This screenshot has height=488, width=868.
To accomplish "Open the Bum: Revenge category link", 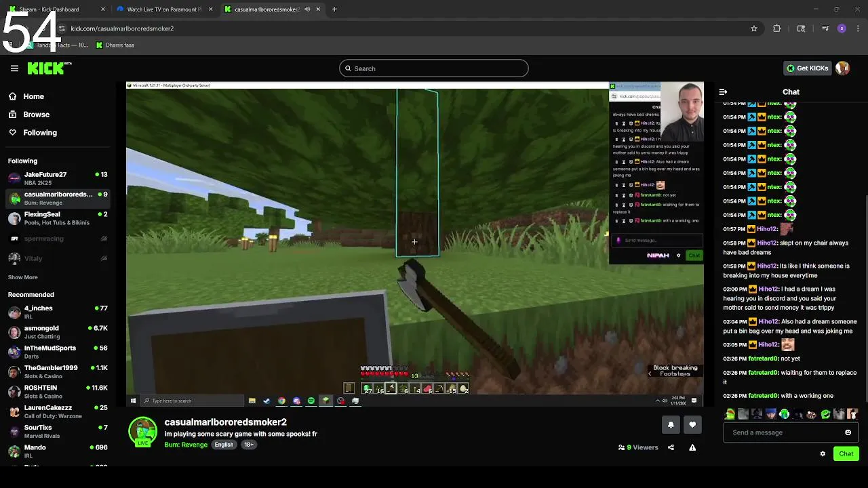I will (185, 445).
